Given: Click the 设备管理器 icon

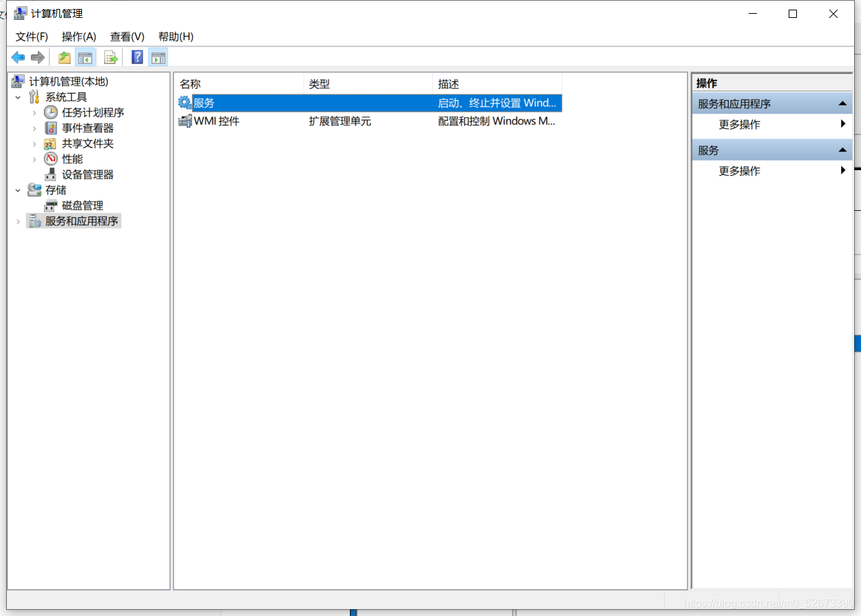Looking at the screenshot, I should point(50,174).
